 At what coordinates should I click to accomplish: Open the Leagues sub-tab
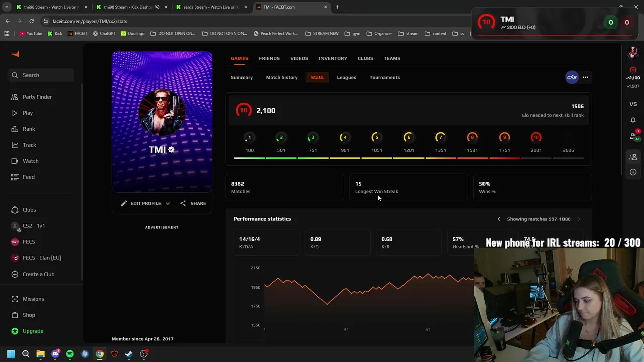(346, 77)
